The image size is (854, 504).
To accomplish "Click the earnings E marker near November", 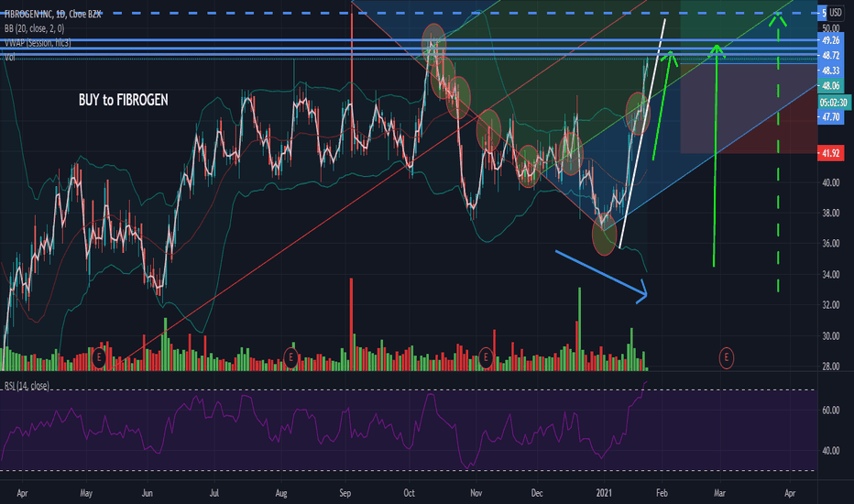I will (486, 358).
